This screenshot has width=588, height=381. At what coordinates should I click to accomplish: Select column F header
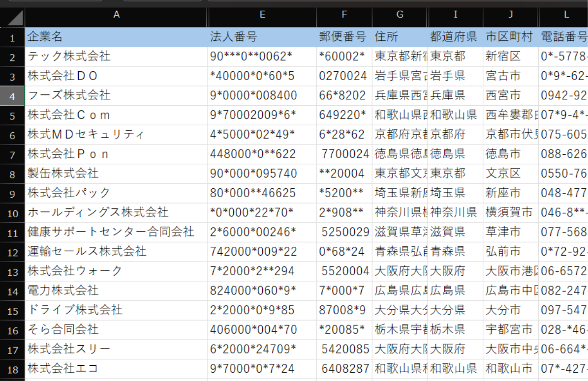click(x=344, y=15)
